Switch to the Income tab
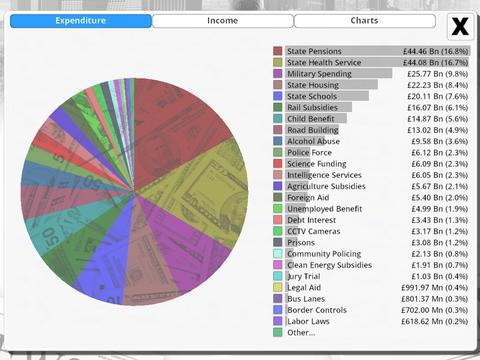Image resolution: width=480 pixels, height=360 pixels. [222, 21]
